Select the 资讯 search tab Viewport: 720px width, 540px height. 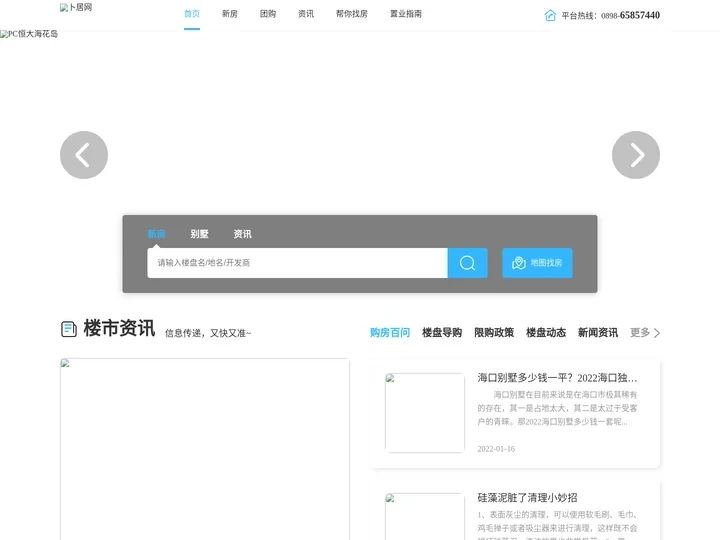pyautogui.click(x=242, y=234)
